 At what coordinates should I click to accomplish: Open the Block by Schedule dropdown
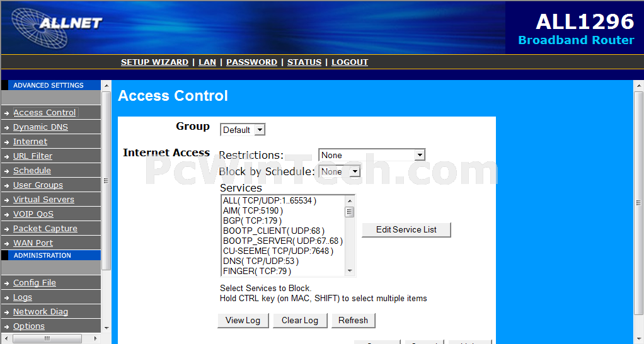340,171
